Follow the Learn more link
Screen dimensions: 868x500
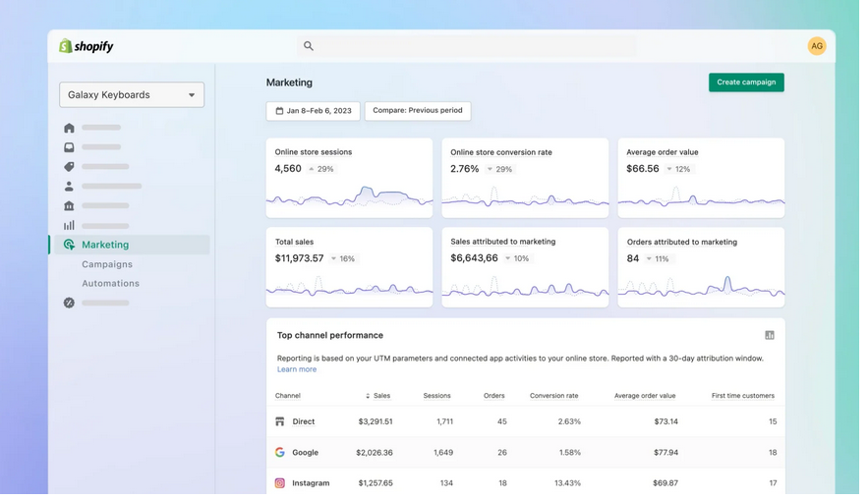297,369
